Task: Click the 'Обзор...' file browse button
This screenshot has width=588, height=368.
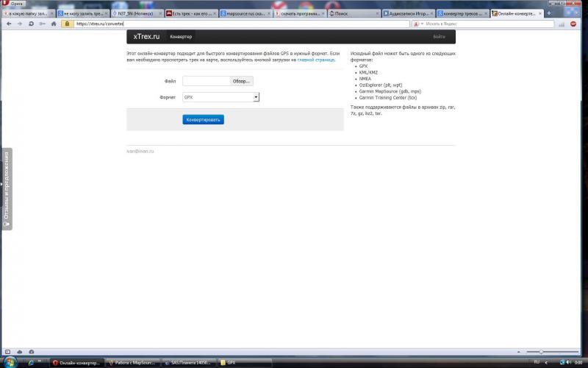Action: [241, 81]
